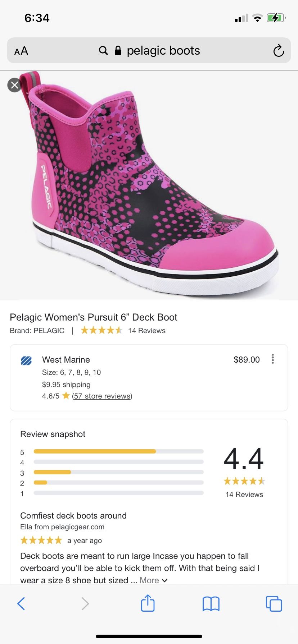Open the 57 store reviews link
This screenshot has width=298, height=644.
tap(102, 396)
